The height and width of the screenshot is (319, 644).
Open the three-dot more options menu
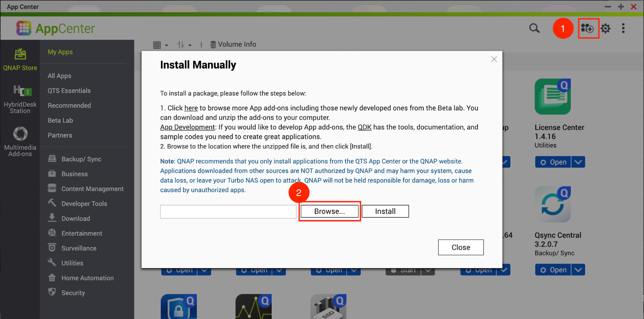pyautogui.click(x=623, y=28)
